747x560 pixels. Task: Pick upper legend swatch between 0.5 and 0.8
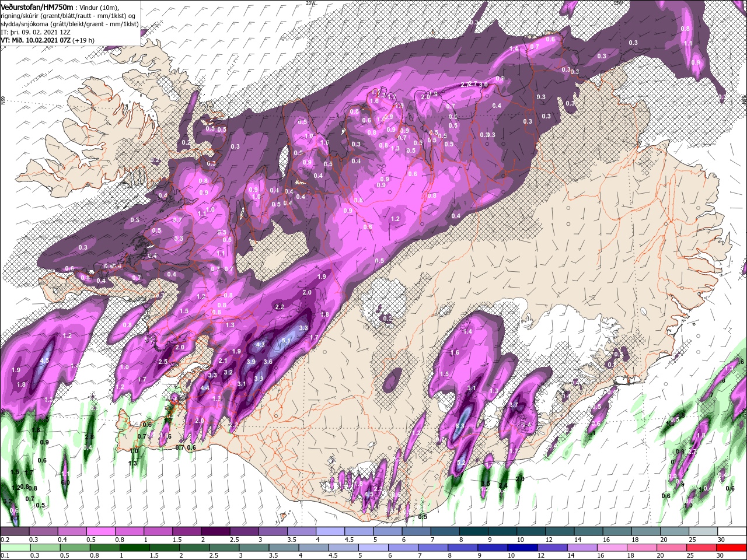point(100,531)
